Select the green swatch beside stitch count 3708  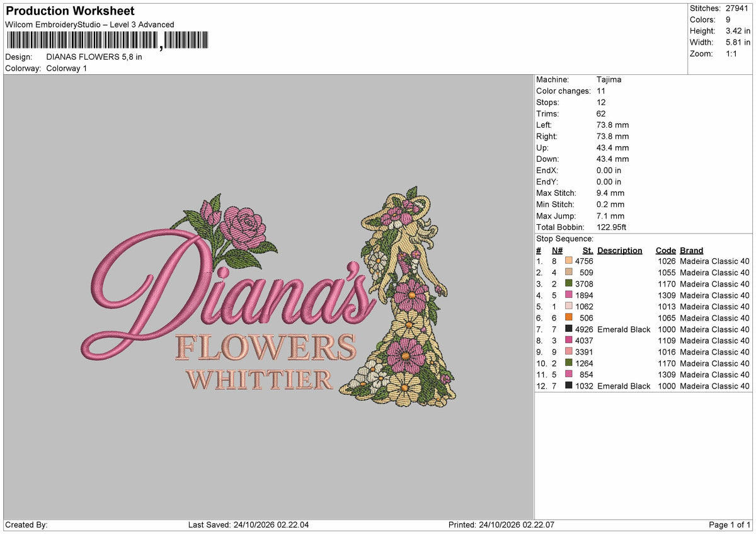coord(569,284)
